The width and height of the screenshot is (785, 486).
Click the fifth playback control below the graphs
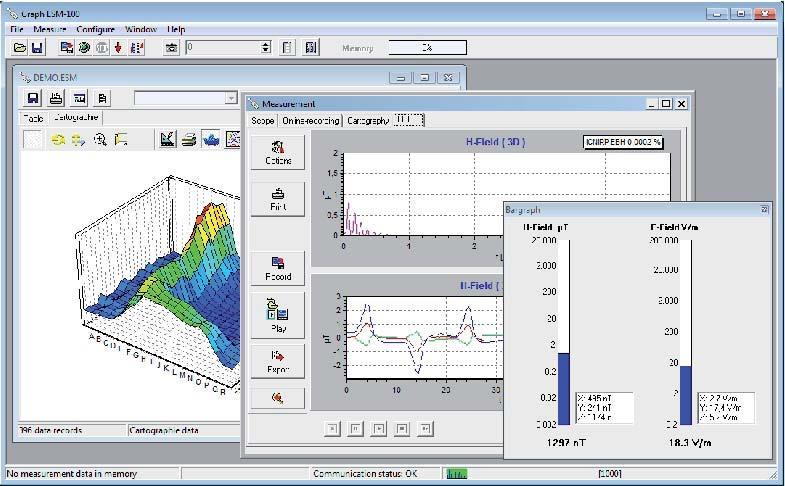point(425,428)
